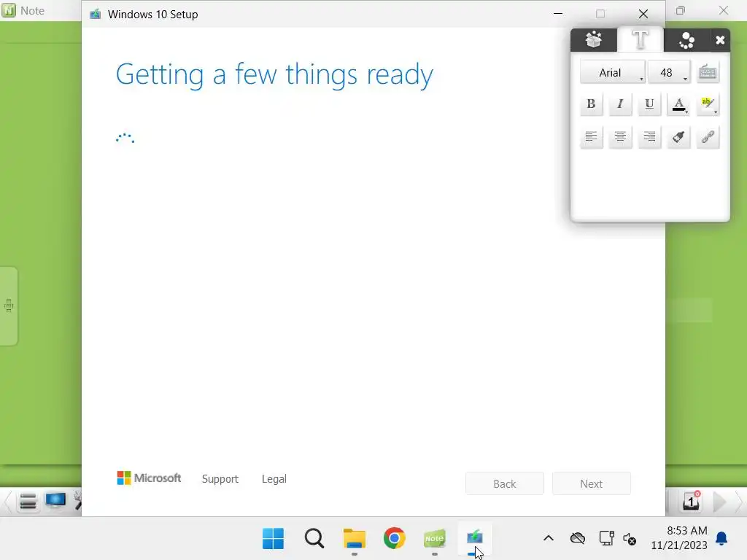Align text to the right

click(649, 137)
